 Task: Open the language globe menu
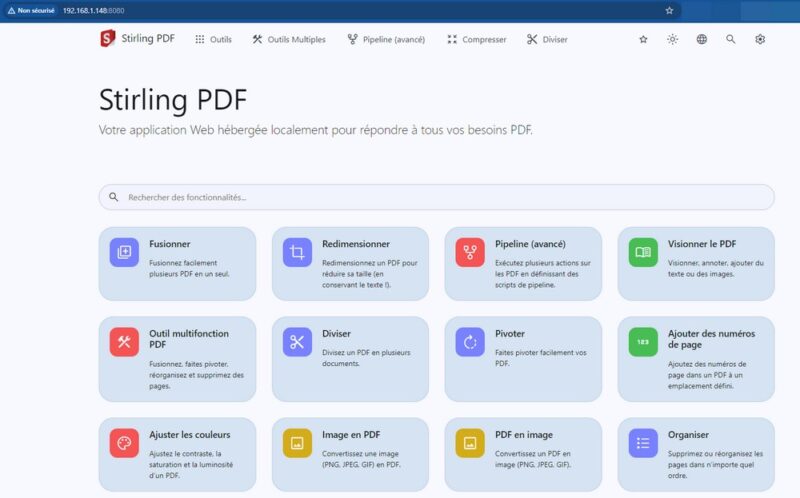pyautogui.click(x=702, y=39)
